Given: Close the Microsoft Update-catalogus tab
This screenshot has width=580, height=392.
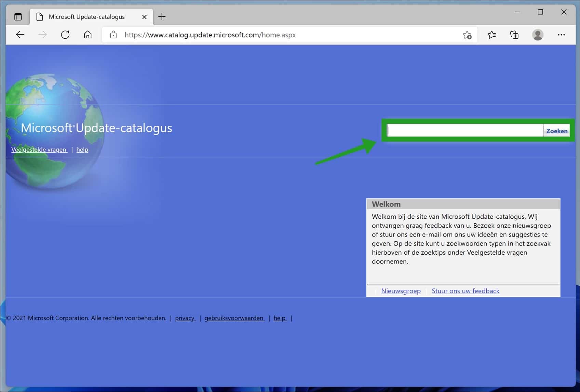Looking at the screenshot, I should pos(144,16).
